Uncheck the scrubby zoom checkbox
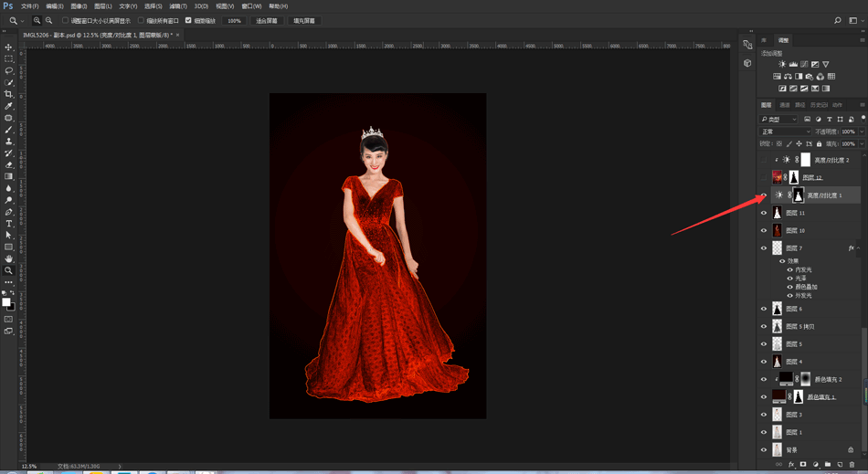The width and height of the screenshot is (868, 474). point(189,20)
